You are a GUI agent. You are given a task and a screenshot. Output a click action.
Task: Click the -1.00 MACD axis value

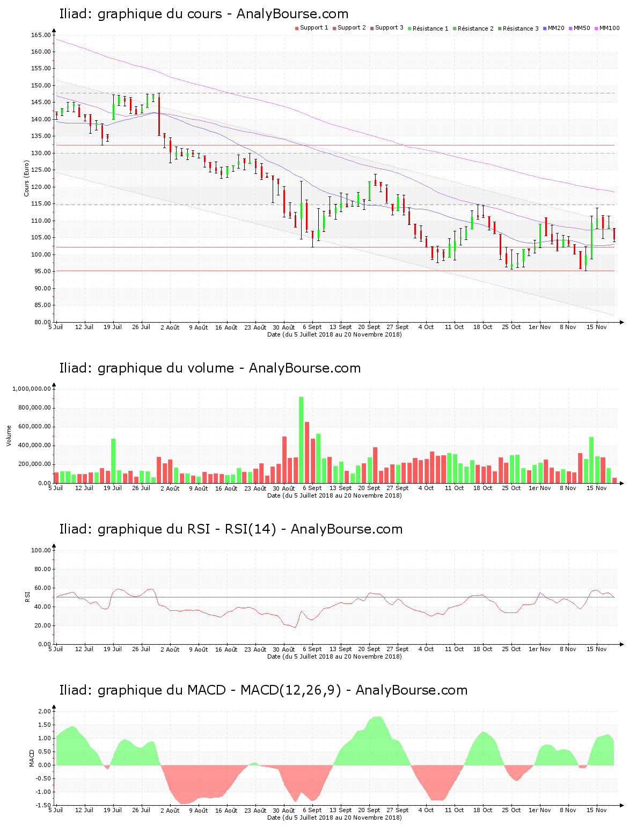(44, 792)
